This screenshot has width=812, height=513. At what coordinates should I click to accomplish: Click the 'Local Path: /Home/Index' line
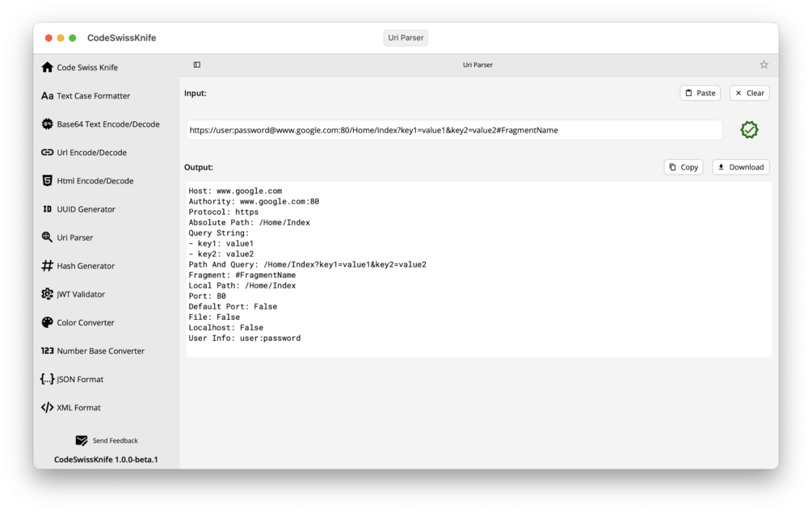click(242, 286)
